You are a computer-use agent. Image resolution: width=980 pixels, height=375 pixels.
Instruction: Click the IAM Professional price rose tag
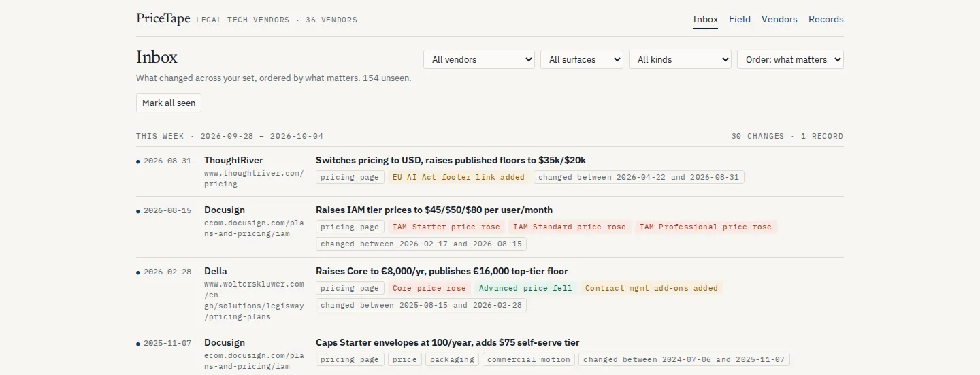706,227
